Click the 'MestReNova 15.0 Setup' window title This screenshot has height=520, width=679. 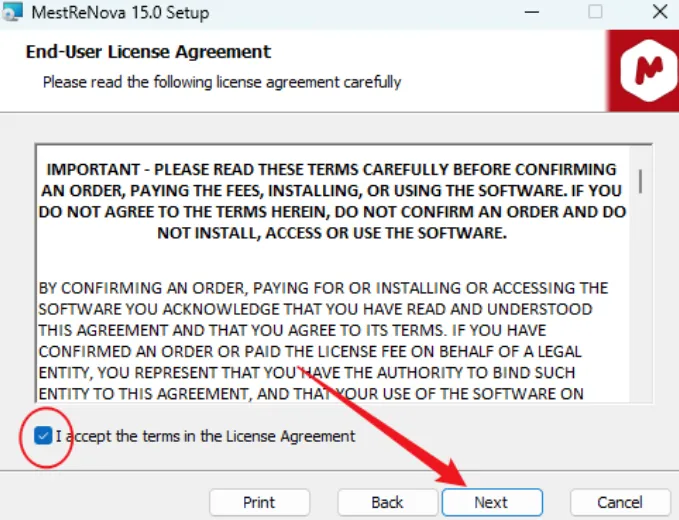(x=120, y=13)
